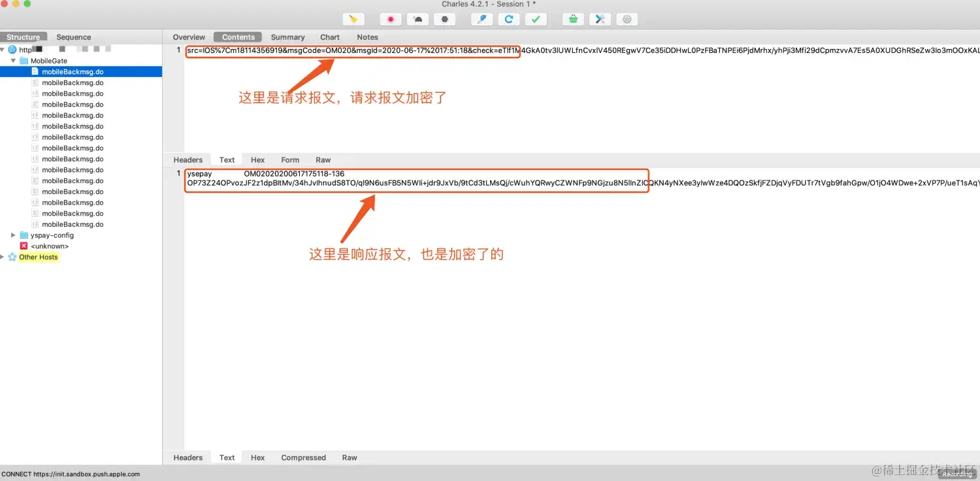Open the Notes tab
980x481 pixels.
click(x=367, y=37)
